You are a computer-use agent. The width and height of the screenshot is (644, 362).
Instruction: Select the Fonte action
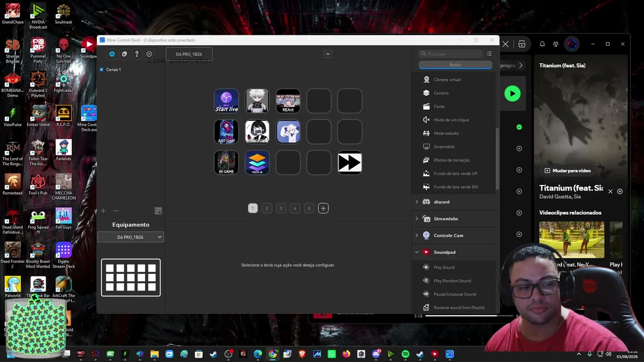(x=454, y=107)
